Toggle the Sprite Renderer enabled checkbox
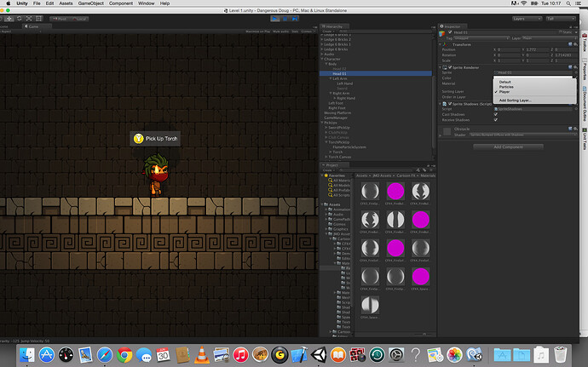This screenshot has width=588, height=367. click(450, 67)
